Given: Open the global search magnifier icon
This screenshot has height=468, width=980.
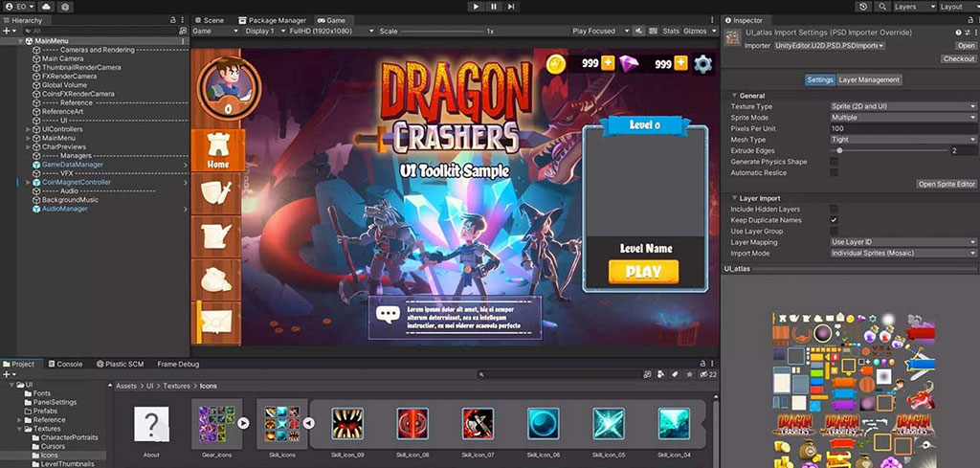Looking at the screenshot, I should tap(881, 7).
